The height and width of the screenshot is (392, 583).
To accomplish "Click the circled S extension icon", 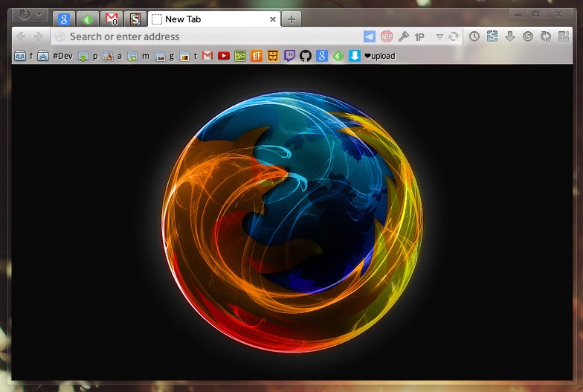I will [528, 36].
